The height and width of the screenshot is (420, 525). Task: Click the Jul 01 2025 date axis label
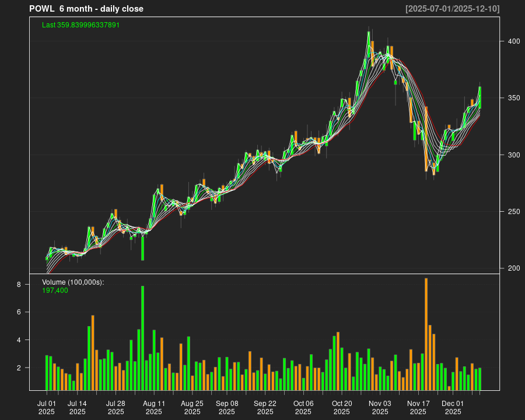coord(47,407)
